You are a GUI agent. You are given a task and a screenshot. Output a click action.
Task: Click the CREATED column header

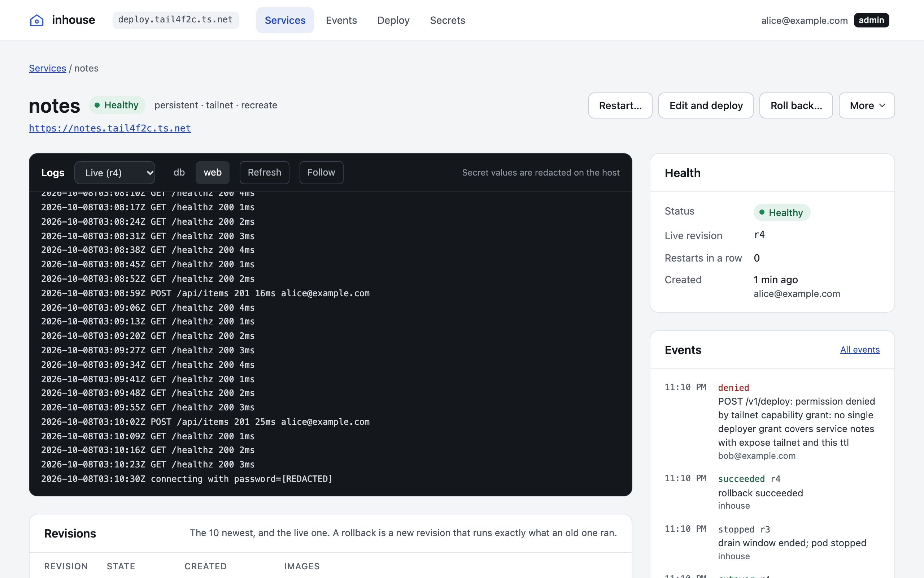point(205,566)
